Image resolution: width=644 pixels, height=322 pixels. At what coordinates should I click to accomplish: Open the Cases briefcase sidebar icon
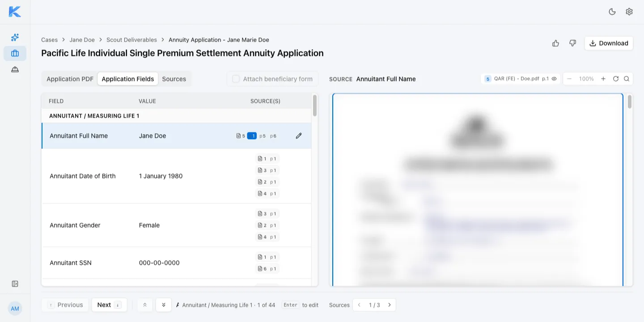click(15, 53)
